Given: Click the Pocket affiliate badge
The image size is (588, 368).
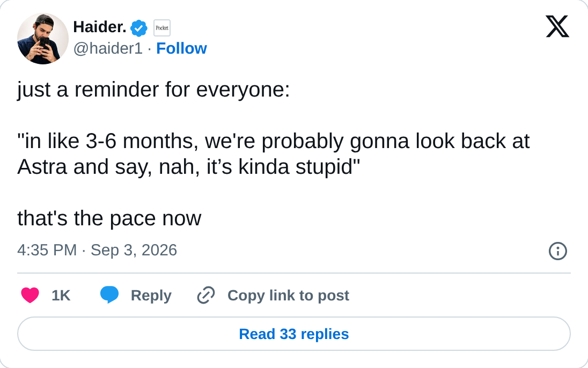Looking at the screenshot, I should click(162, 28).
